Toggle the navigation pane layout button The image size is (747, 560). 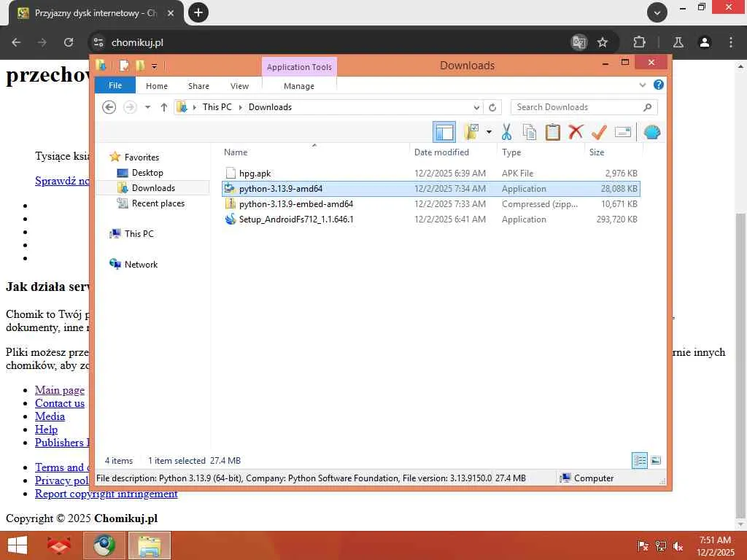(x=444, y=132)
